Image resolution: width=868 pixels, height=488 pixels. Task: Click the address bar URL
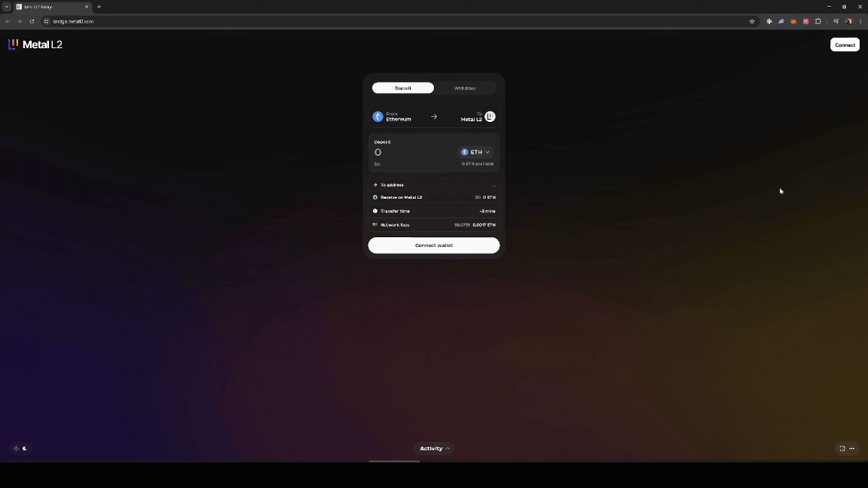click(x=73, y=22)
